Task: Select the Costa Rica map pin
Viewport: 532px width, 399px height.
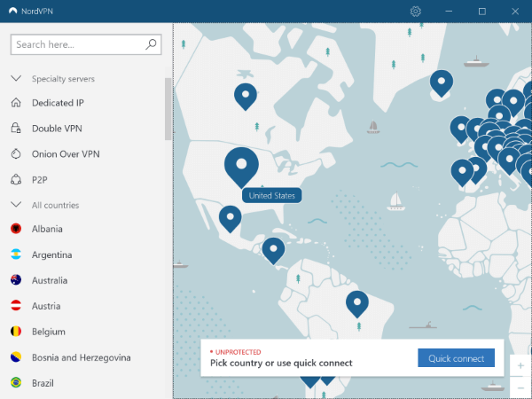Action: 273,250
